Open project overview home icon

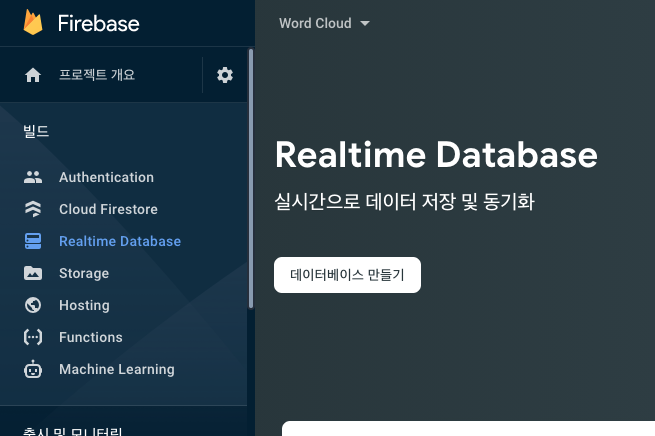click(33, 75)
